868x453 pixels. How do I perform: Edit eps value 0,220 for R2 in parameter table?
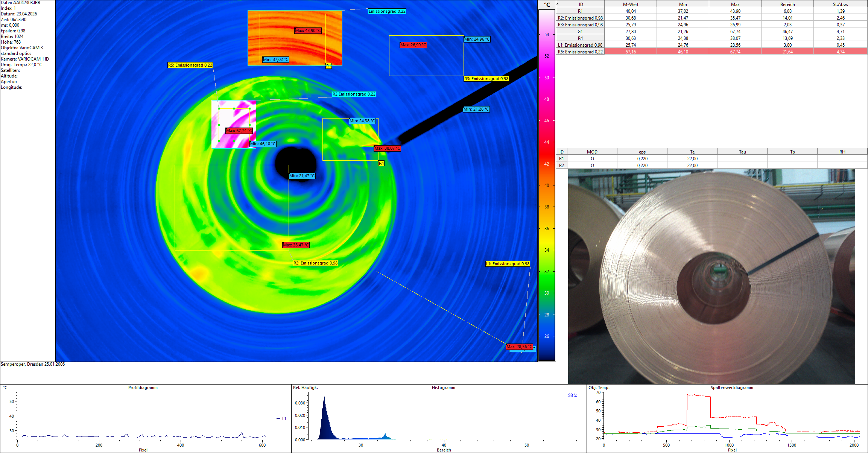(x=642, y=166)
